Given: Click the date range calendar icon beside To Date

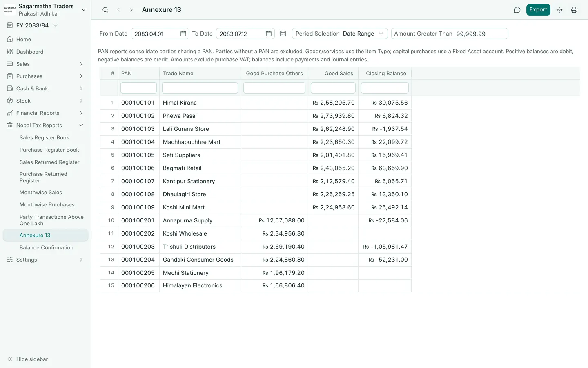Looking at the screenshot, I should [x=283, y=34].
